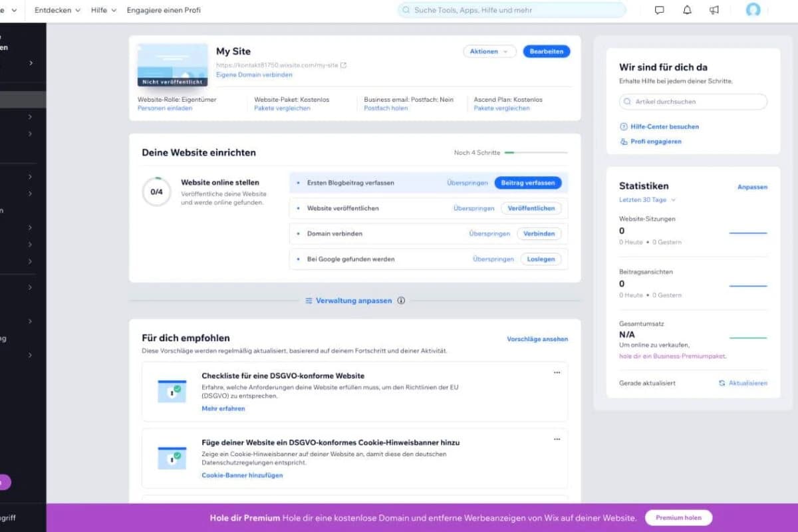The image size is (798, 532).
Task: Expand the Entdecken menu
Action: pyautogui.click(x=57, y=10)
